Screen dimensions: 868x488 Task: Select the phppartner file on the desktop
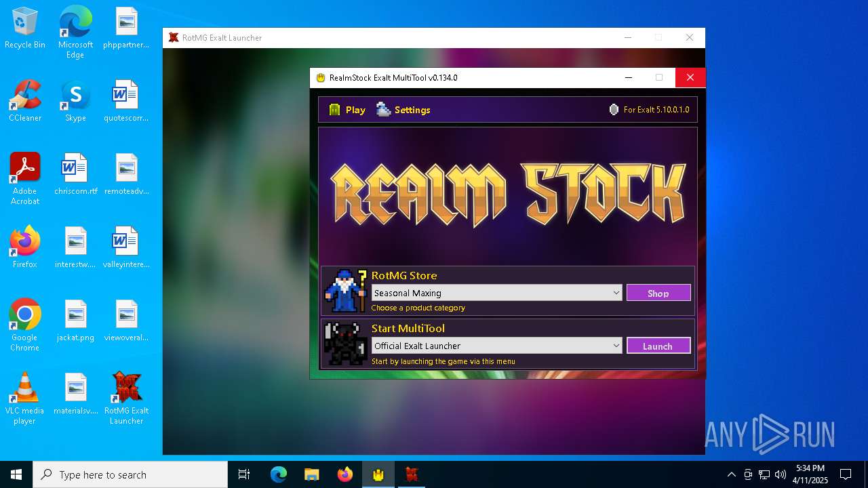(x=126, y=28)
